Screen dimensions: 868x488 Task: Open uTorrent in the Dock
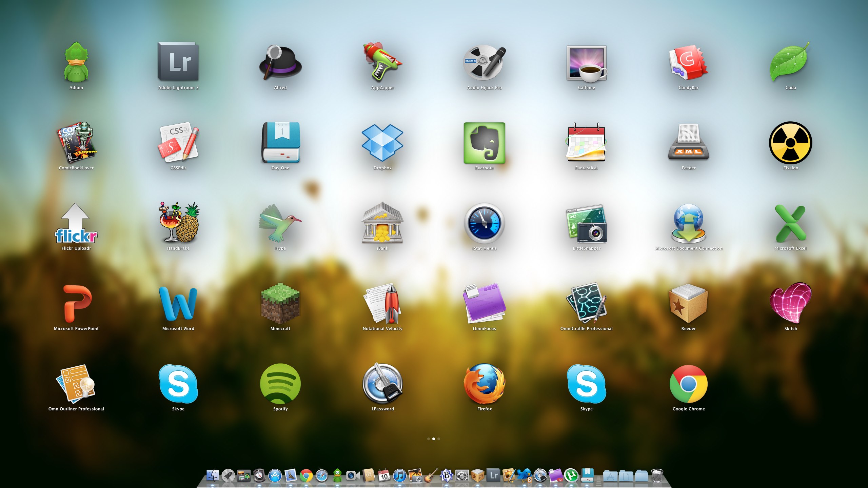coord(571,475)
